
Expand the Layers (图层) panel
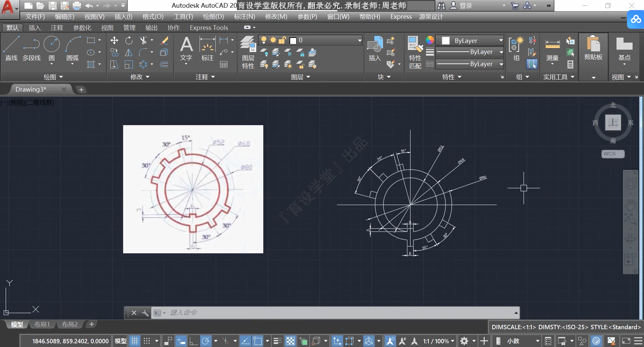point(301,77)
